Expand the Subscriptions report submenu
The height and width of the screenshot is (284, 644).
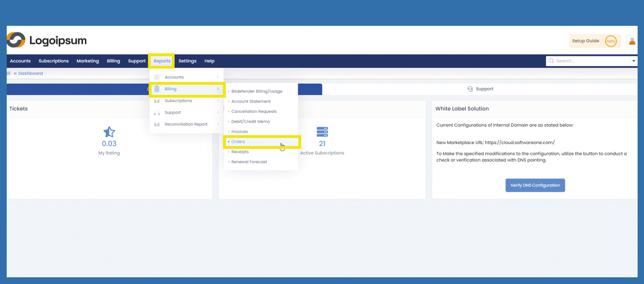(x=186, y=101)
